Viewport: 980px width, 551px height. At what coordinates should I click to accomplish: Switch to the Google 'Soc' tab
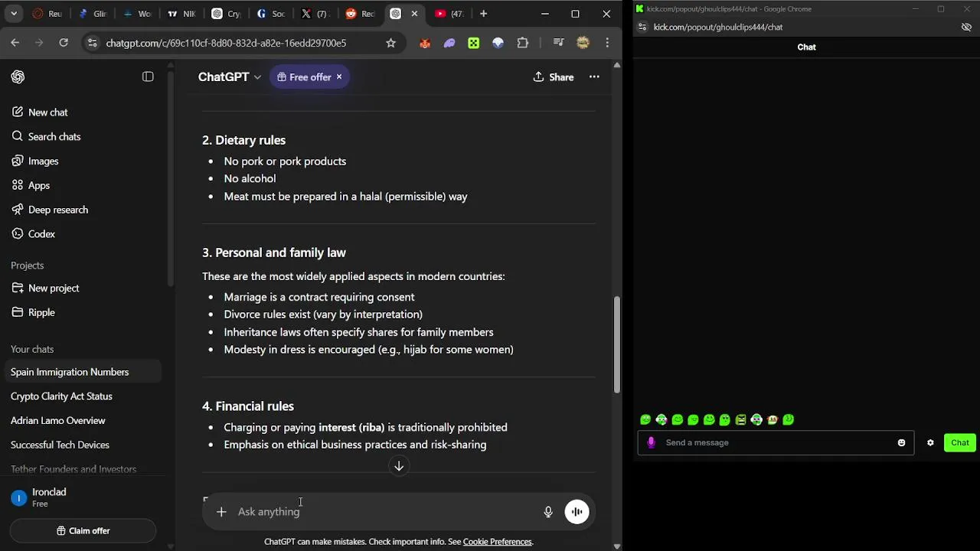(x=270, y=14)
